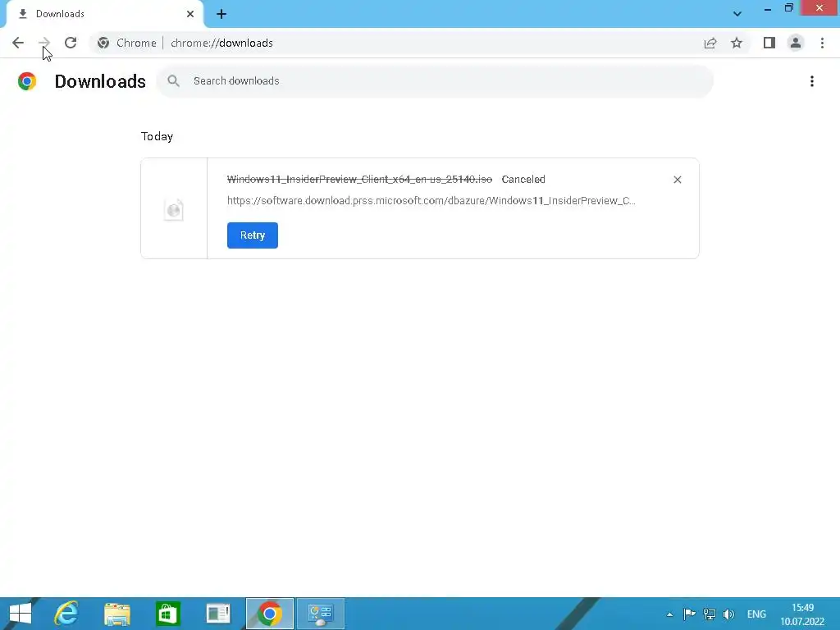The height and width of the screenshot is (630, 840).
Task: Restore down the Chrome window
Action: click(789, 8)
